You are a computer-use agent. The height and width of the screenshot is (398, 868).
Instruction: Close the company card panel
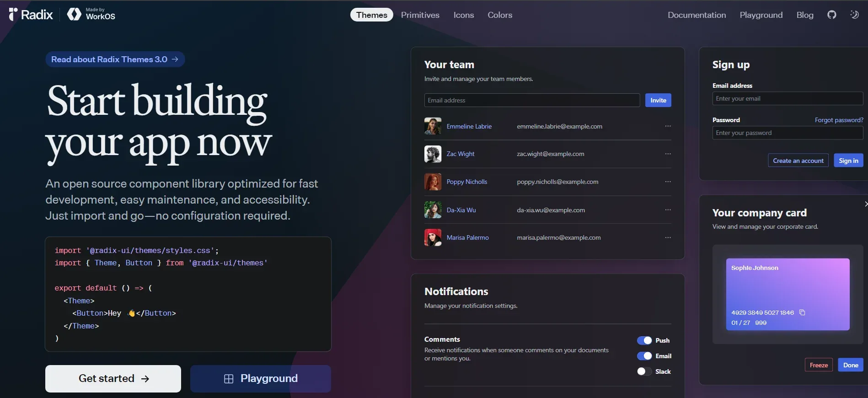(865, 204)
